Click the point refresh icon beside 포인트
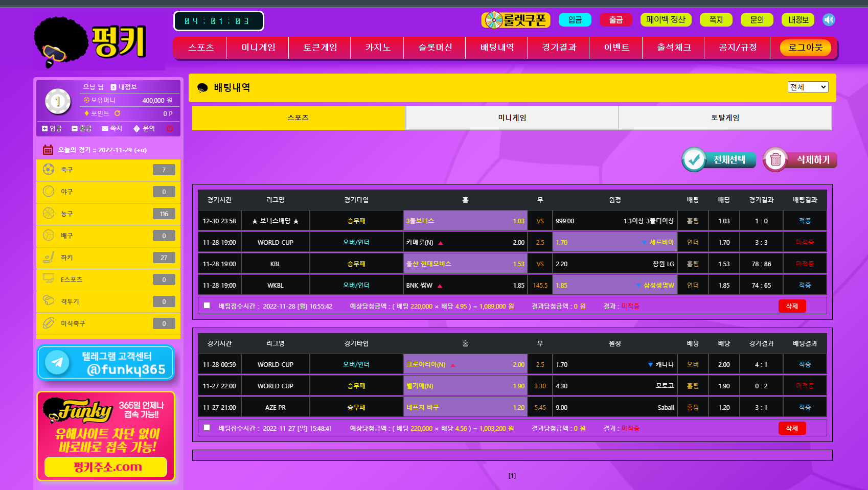This screenshot has height=490, width=868. click(x=118, y=113)
